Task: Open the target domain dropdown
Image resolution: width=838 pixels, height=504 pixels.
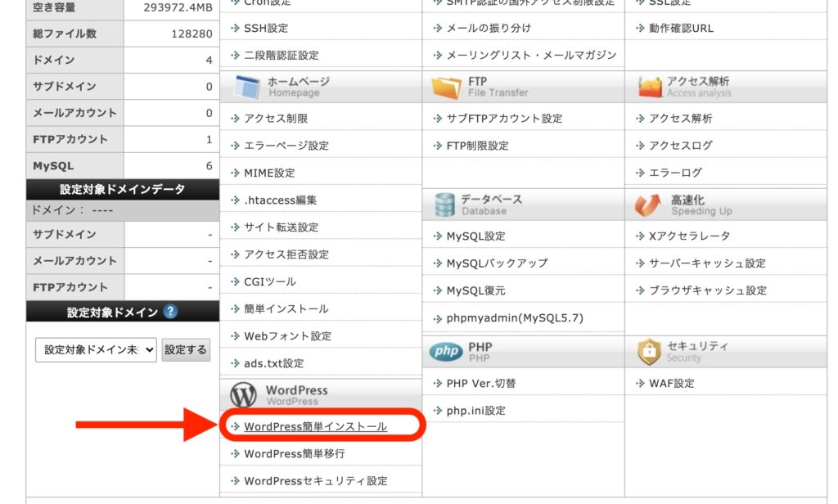Action: [x=97, y=350]
